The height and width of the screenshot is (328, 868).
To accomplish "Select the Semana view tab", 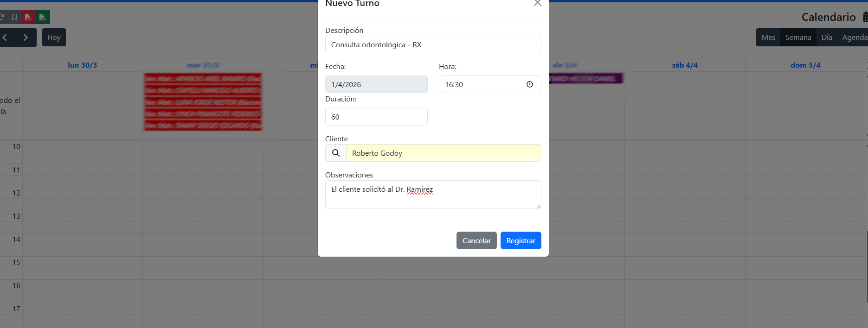I will click(798, 38).
